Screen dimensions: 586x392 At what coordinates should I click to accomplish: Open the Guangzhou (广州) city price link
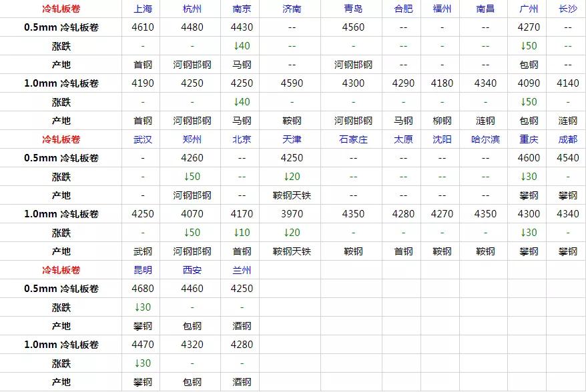[x=529, y=9]
